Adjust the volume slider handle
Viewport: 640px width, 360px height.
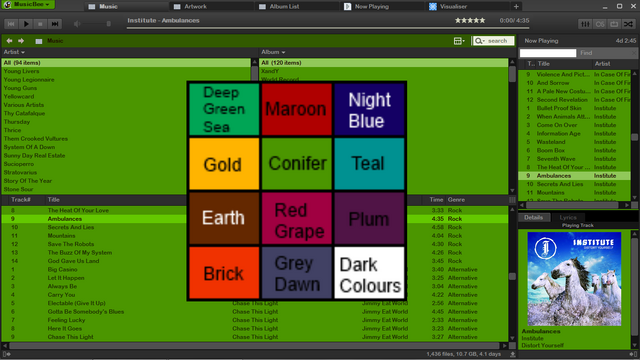(109, 24)
